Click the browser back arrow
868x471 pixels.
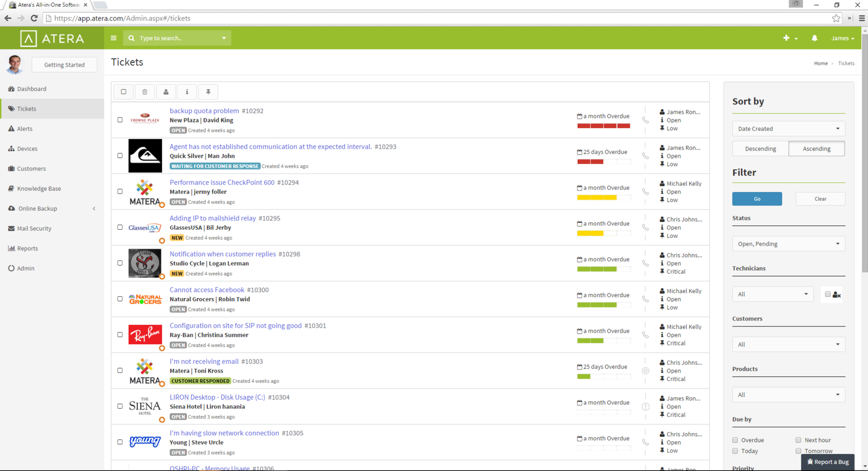point(8,18)
